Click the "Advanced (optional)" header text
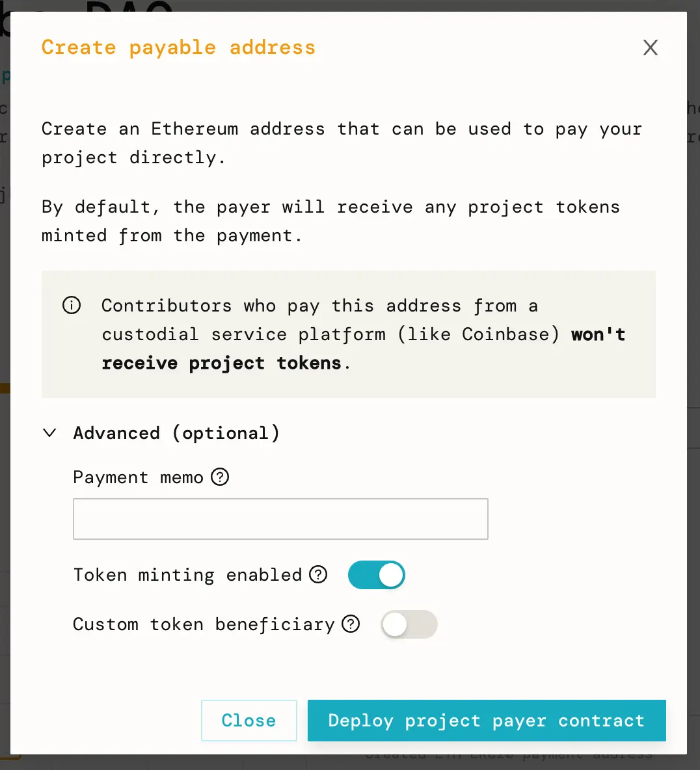Image resolution: width=700 pixels, height=770 pixels. [176, 433]
